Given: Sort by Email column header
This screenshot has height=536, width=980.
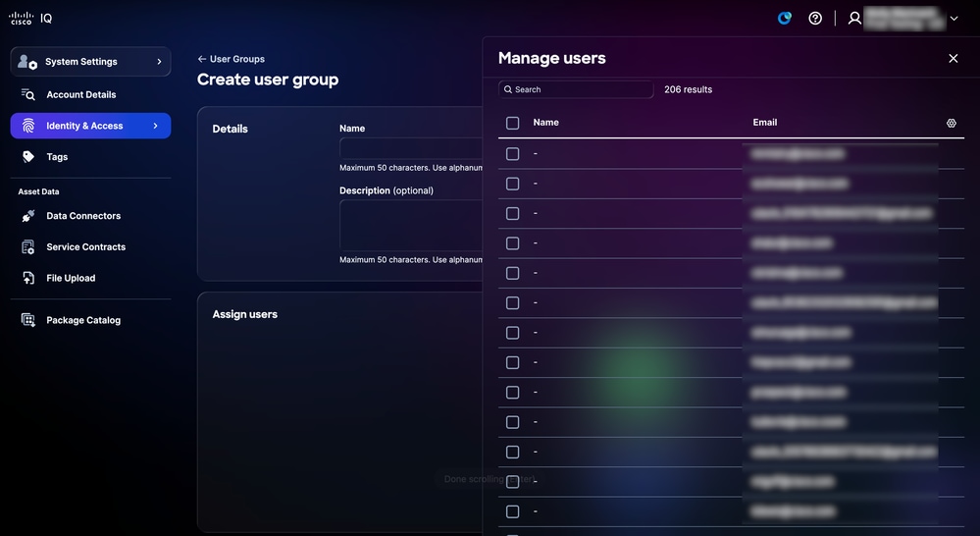Looking at the screenshot, I should point(765,123).
